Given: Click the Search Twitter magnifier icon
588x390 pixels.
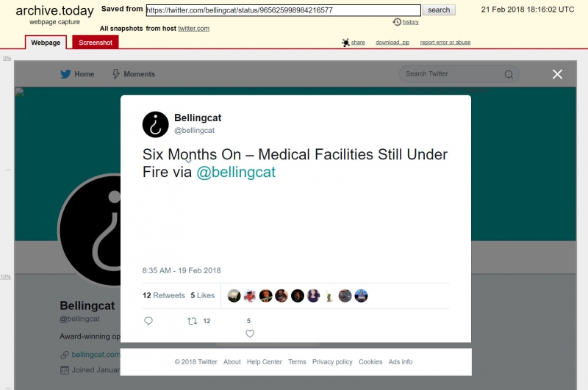Looking at the screenshot, I should point(509,74).
